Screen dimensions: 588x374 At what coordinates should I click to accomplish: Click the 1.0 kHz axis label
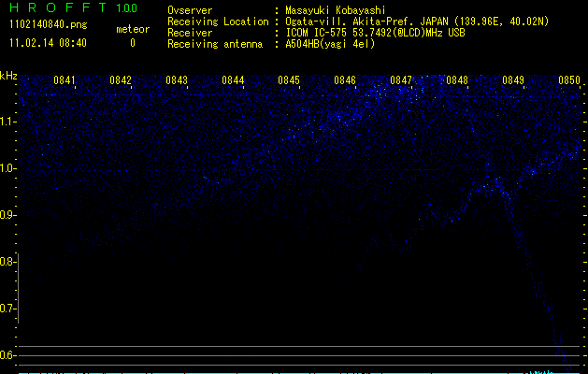7,168
